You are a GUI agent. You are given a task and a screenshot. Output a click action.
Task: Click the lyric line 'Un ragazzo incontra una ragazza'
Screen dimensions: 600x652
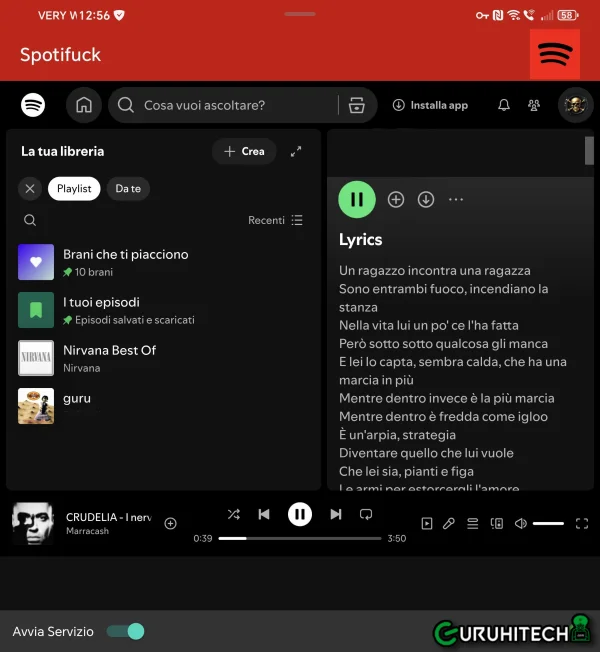pos(435,271)
